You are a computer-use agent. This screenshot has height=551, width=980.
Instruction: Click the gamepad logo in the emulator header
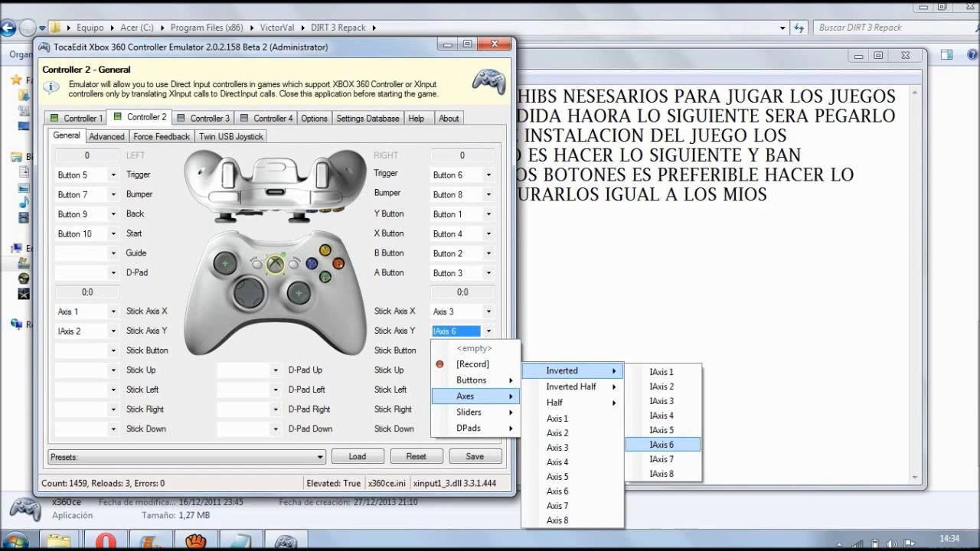click(x=487, y=81)
